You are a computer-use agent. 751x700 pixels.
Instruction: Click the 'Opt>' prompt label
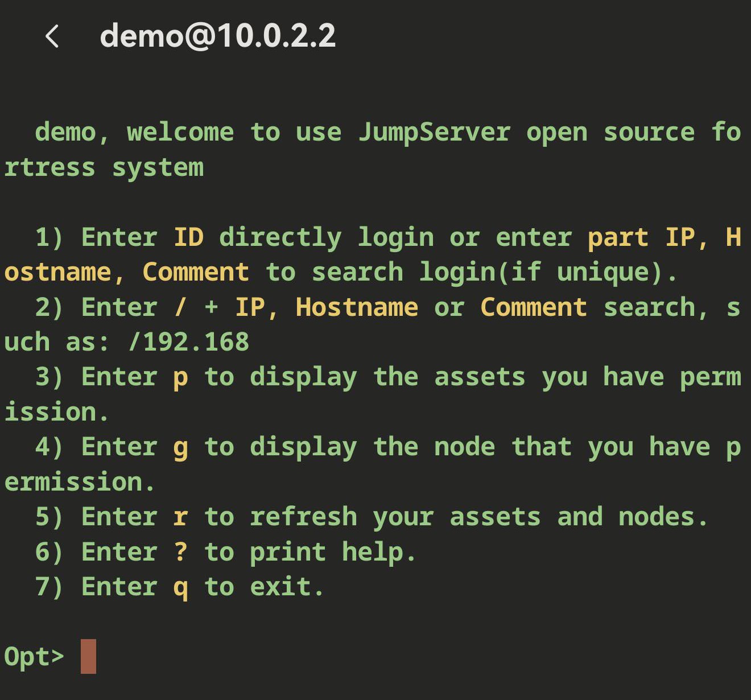tap(34, 657)
